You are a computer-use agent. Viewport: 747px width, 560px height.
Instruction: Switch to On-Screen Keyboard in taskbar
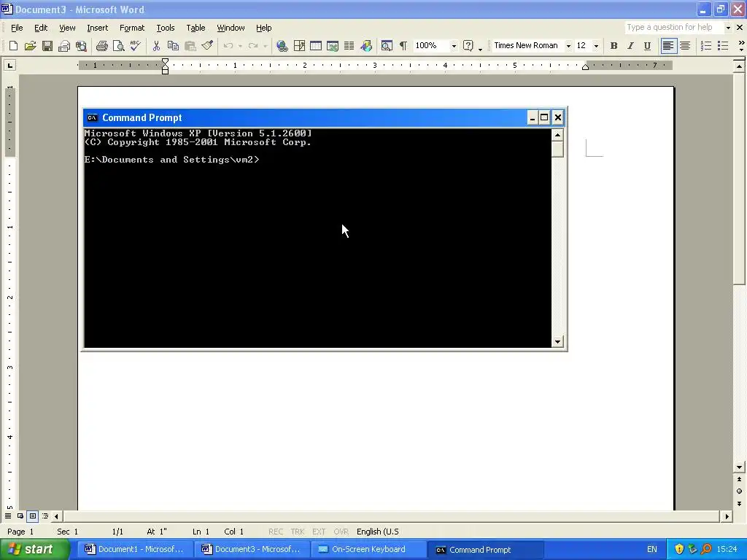pyautogui.click(x=368, y=550)
